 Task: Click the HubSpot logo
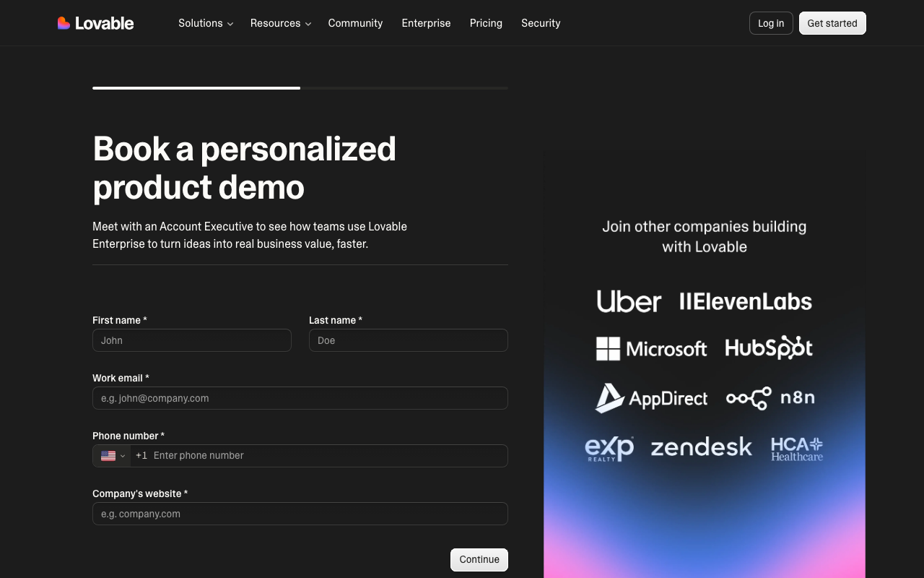[769, 348]
